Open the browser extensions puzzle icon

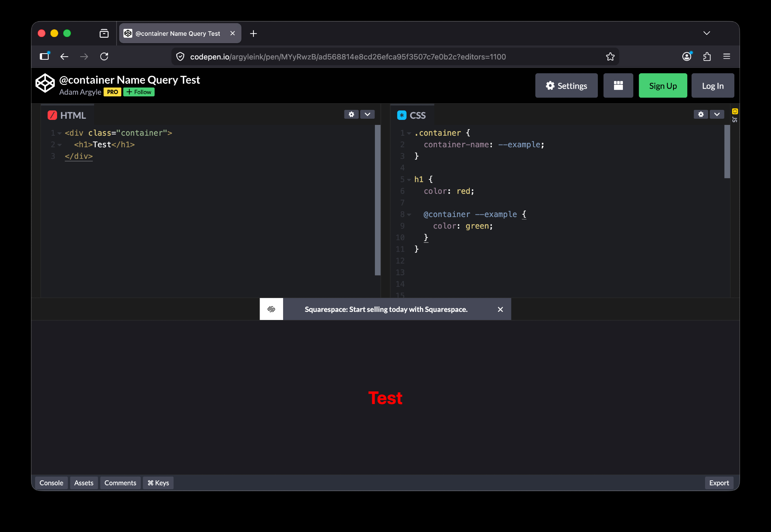707,57
